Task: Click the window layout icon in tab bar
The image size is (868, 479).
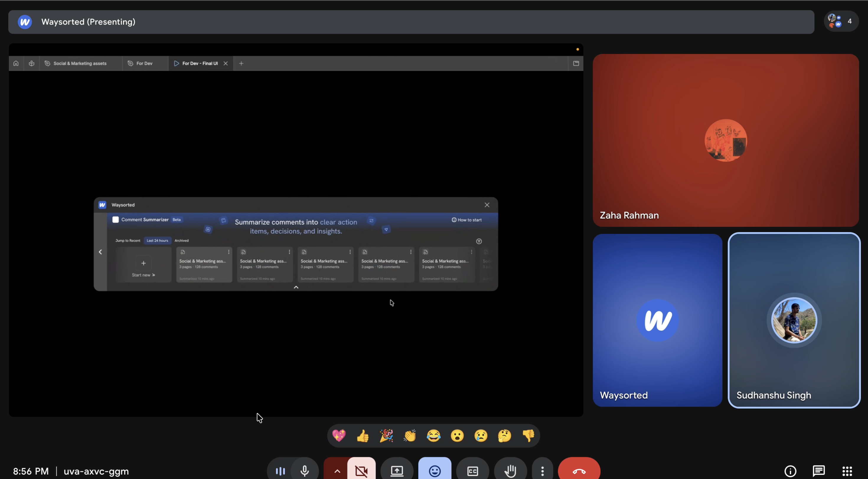Action: pyautogui.click(x=576, y=63)
